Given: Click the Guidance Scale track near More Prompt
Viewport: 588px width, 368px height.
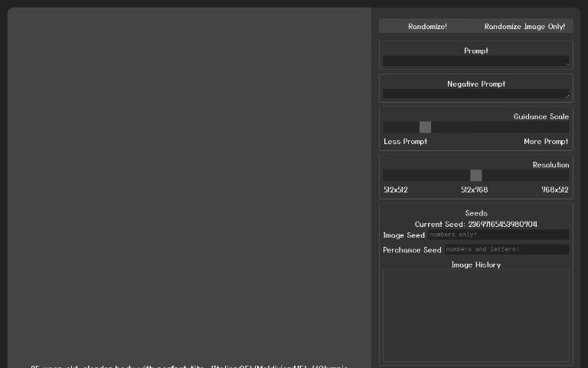Looking at the screenshot, I should 551,127.
